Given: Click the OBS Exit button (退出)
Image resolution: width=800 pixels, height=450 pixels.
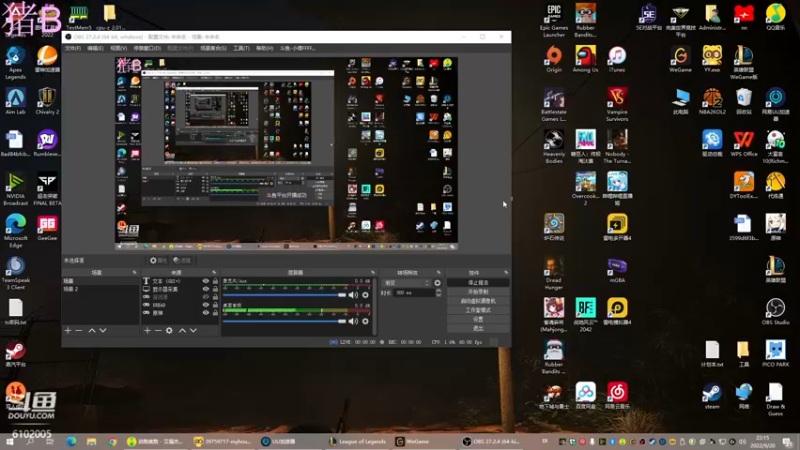Looking at the screenshot, I should point(478,329).
